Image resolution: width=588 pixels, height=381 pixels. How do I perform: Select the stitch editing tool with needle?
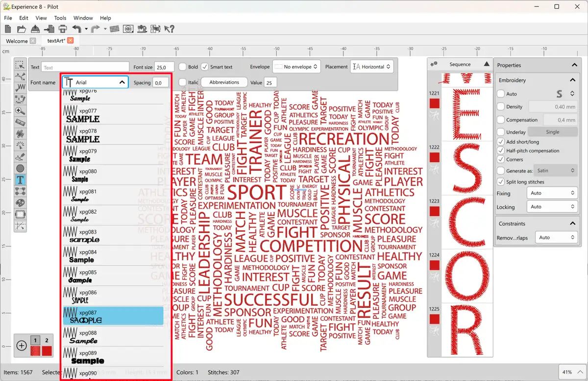pyautogui.click(x=20, y=88)
